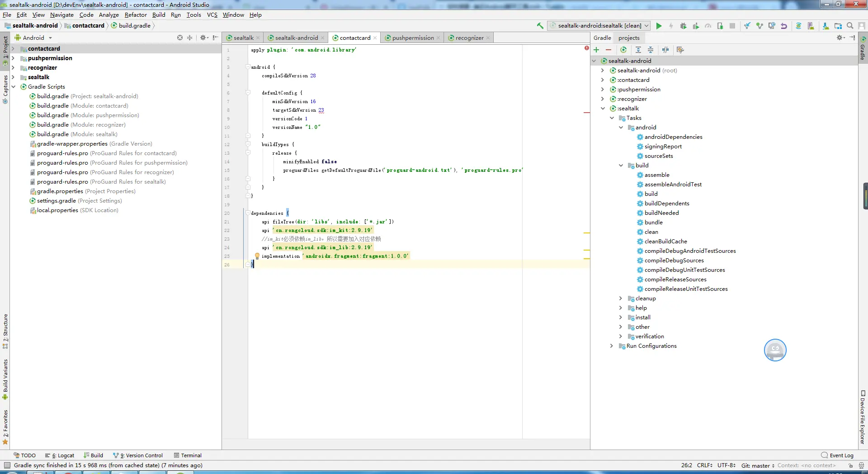868x474 pixels.
Task: Switch to the pushpermission editor tab
Action: tap(412, 38)
